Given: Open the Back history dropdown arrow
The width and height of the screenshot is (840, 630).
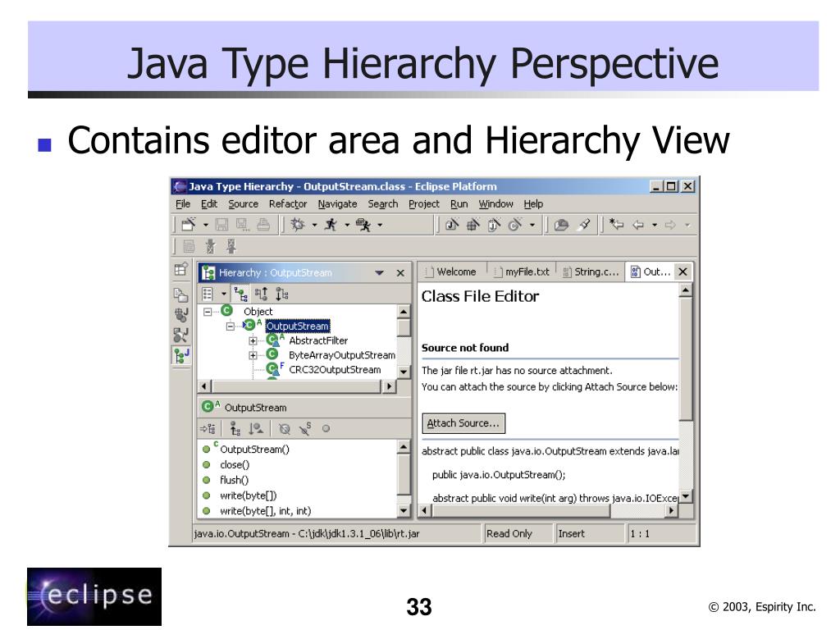Looking at the screenshot, I should [x=655, y=225].
